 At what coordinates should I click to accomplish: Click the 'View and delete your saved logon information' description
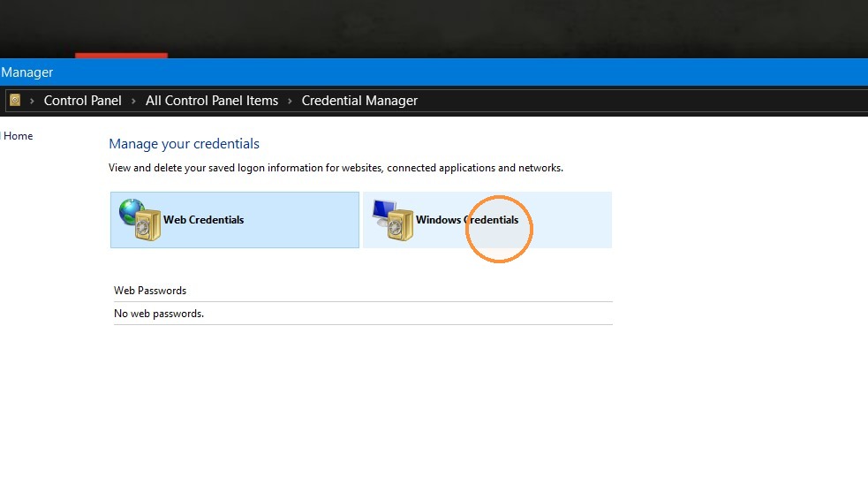coord(336,168)
